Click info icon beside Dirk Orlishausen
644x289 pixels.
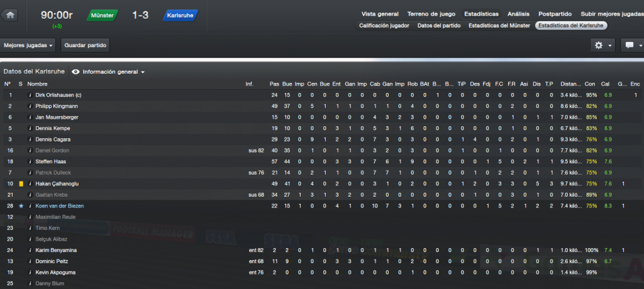(30, 95)
